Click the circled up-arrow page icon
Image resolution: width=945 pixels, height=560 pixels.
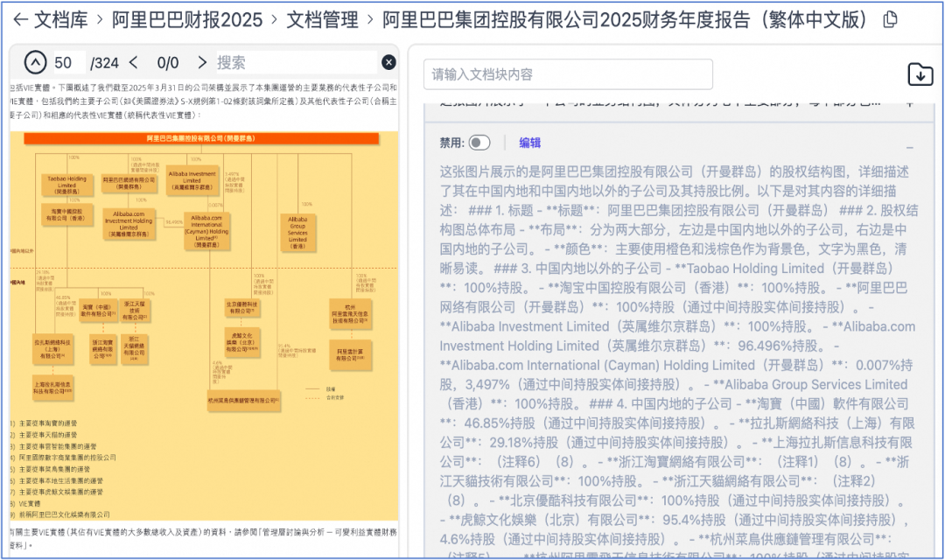coord(35,62)
